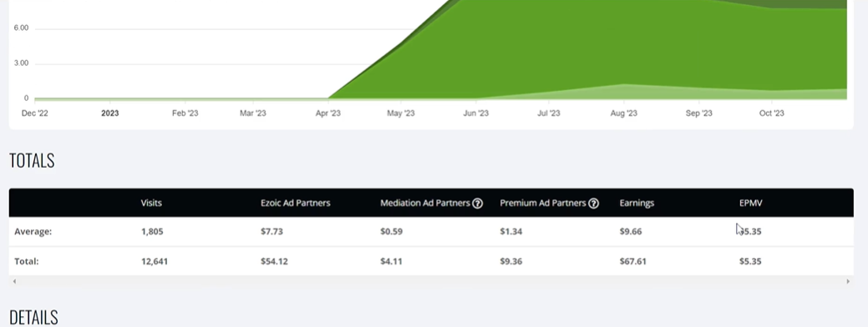868x327 pixels.
Task: Click the total EPMV value $5.35
Action: [750, 261]
